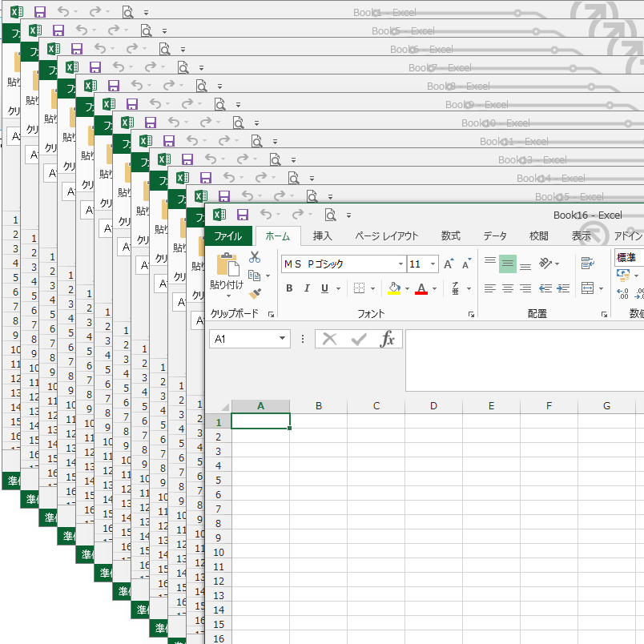Expand the borders dropdown arrow
This screenshot has height=644, width=644.
coord(373,288)
